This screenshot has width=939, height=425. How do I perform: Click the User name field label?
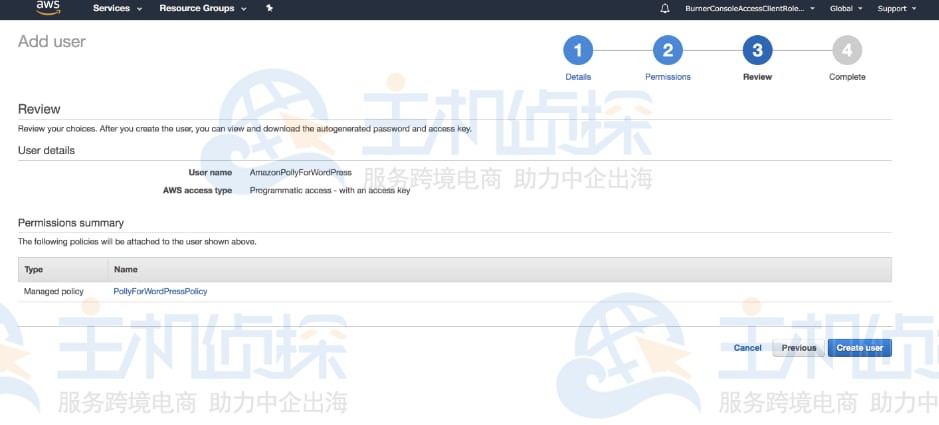point(210,172)
